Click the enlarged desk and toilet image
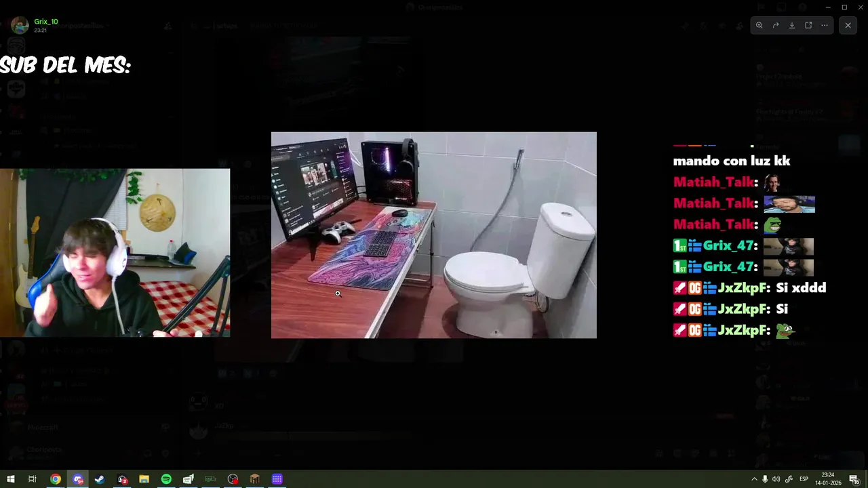The image size is (868, 488). (x=434, y=235)
